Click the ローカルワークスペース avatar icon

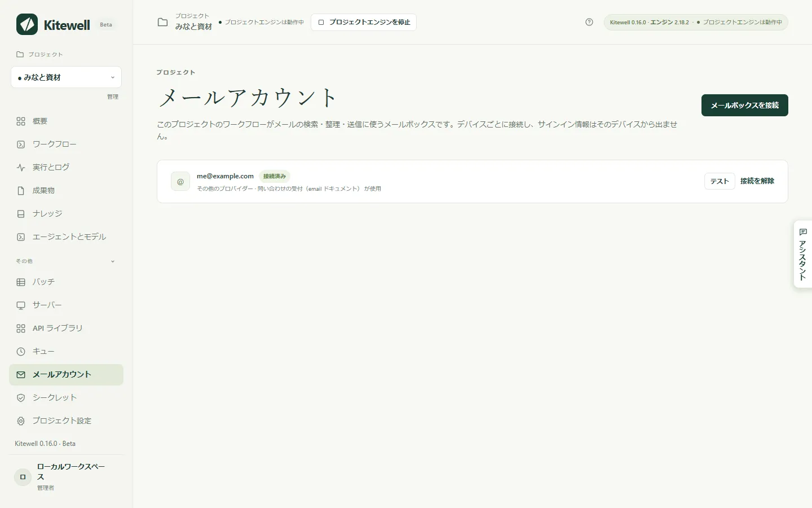(x=23, y=477)
